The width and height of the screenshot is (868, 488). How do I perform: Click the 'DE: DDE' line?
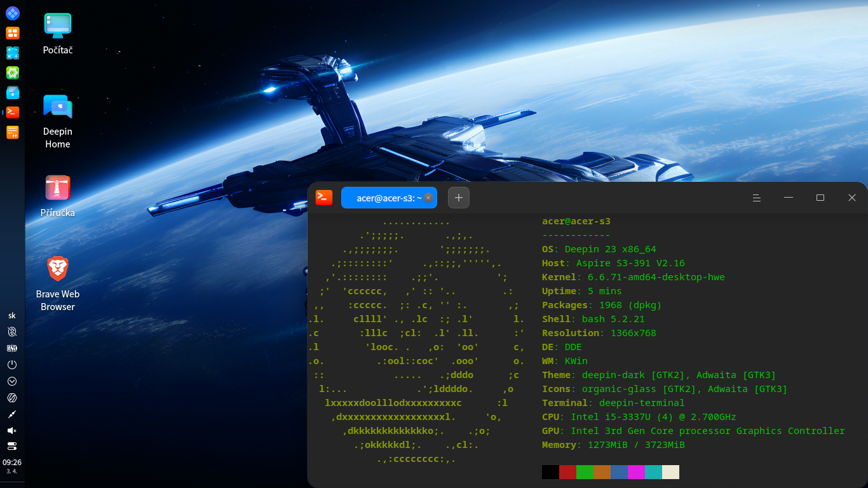coord(562,347)
